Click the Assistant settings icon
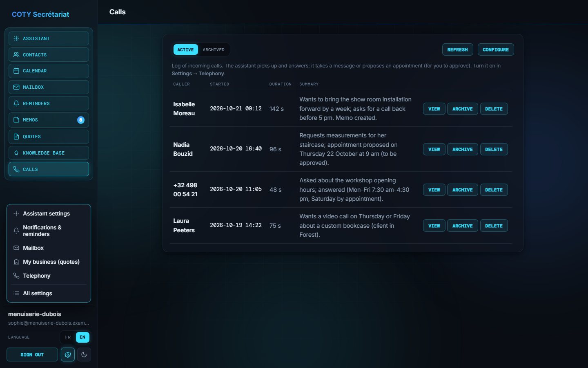This screenshot has width=588, height=368. click(16, 213)
